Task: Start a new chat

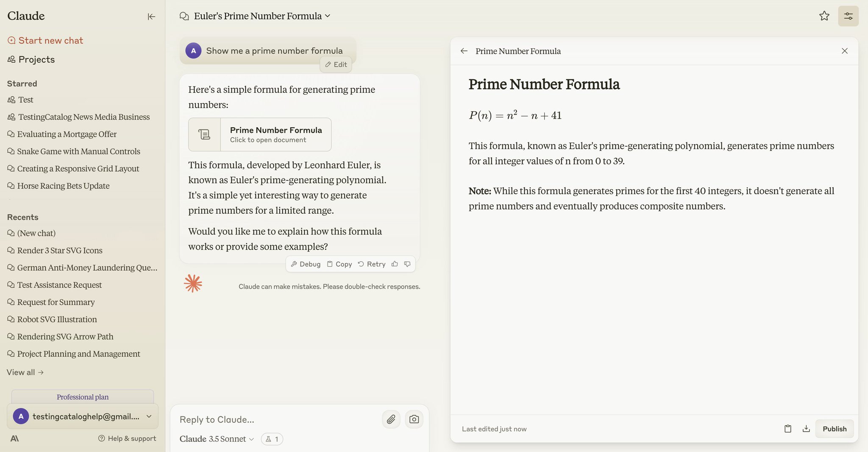Action: point(45,40)
